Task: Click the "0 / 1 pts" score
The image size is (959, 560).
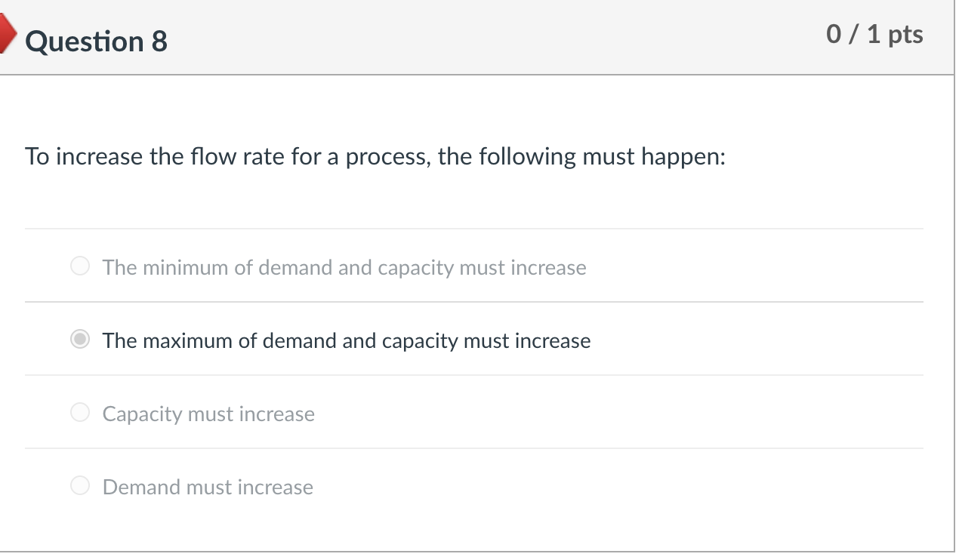Action: coord(874,35)
